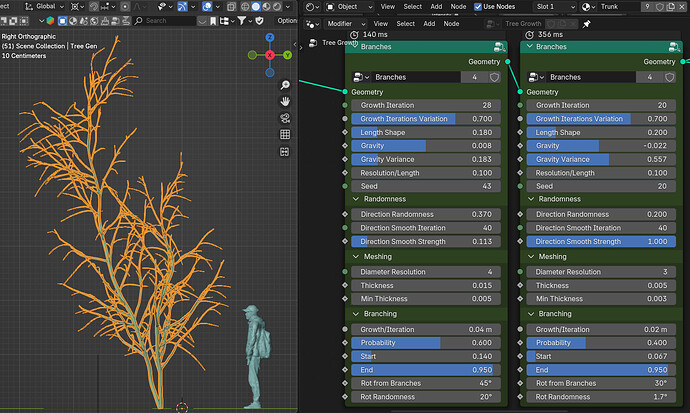The height and width of the screenshot is (413, 690).
Task: Click the green Y axis gizmo handle
Action: pyautogui.click(x=287, y=55)
